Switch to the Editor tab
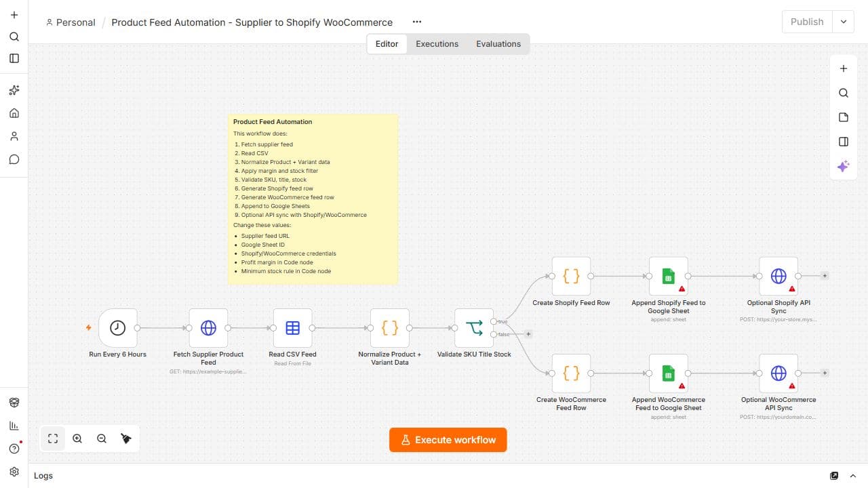This screenshot has height=488, width=868. (387, 44)
